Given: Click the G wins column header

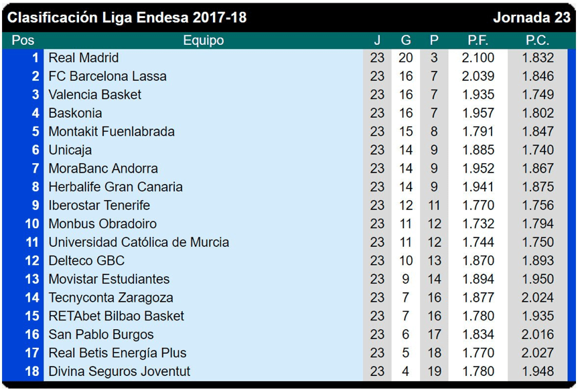Looking at the screenshot, I should point(406,41).
